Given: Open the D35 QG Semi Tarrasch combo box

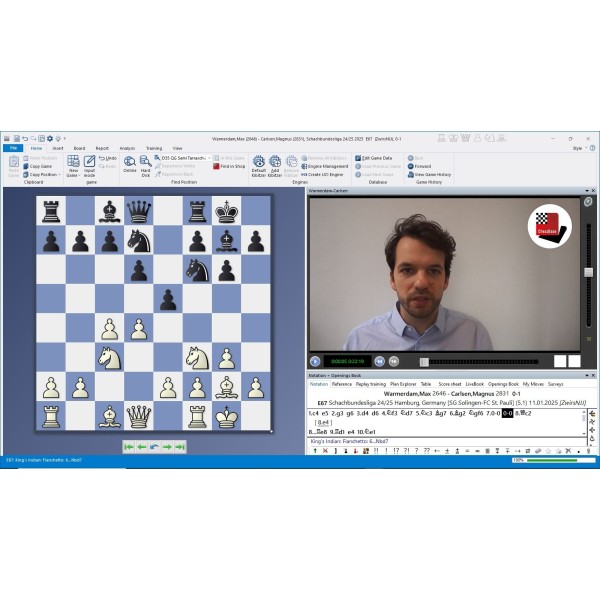Looking at the screenshot, I should click(181, 157).
